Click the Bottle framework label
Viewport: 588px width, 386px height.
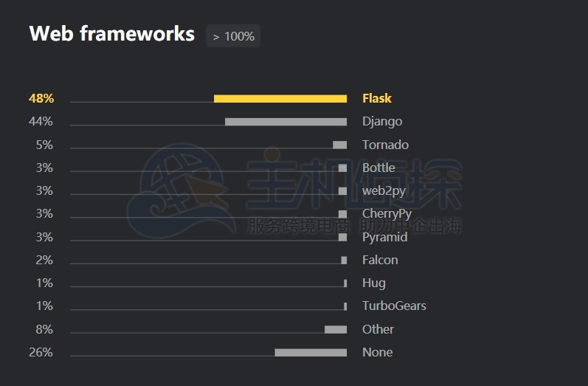click(x=378, y=168)
